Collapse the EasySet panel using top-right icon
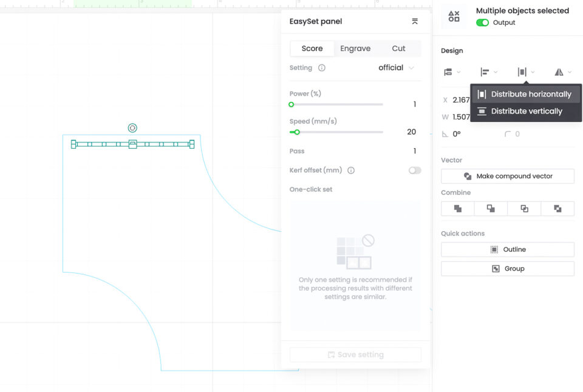583x392 pixels. 415,21
